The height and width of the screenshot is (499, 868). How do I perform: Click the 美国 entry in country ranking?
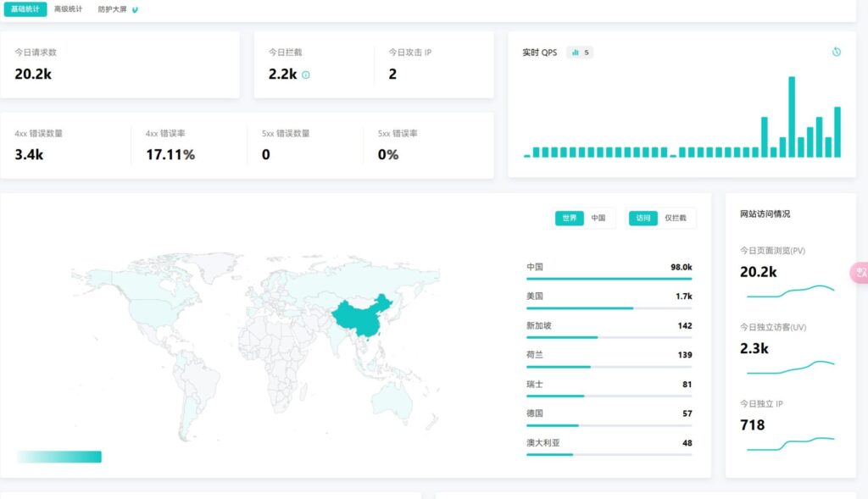(x=609, y=297)
